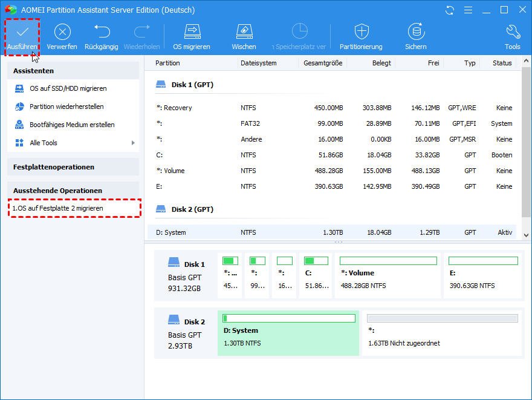This screenshot has width=532, height=400.
Task: Collapse the Assistenten panel header
Action: (73, 71)
